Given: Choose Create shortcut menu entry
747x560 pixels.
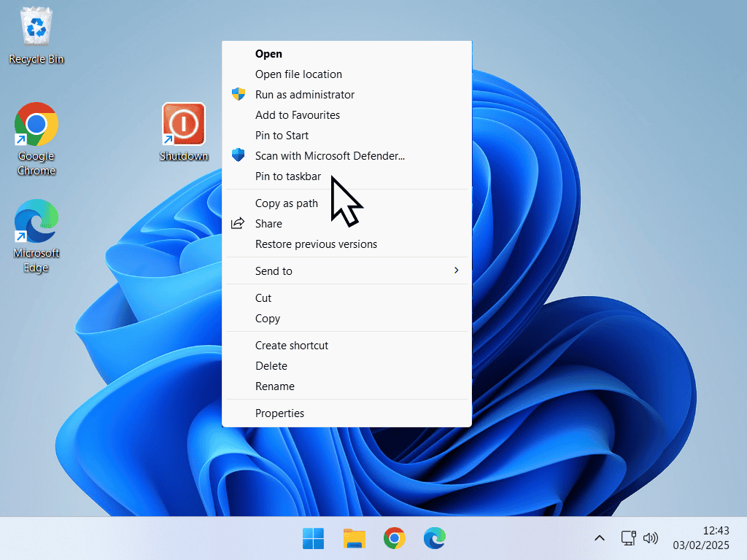Looking at the screenshot, I should pos(292,345).
